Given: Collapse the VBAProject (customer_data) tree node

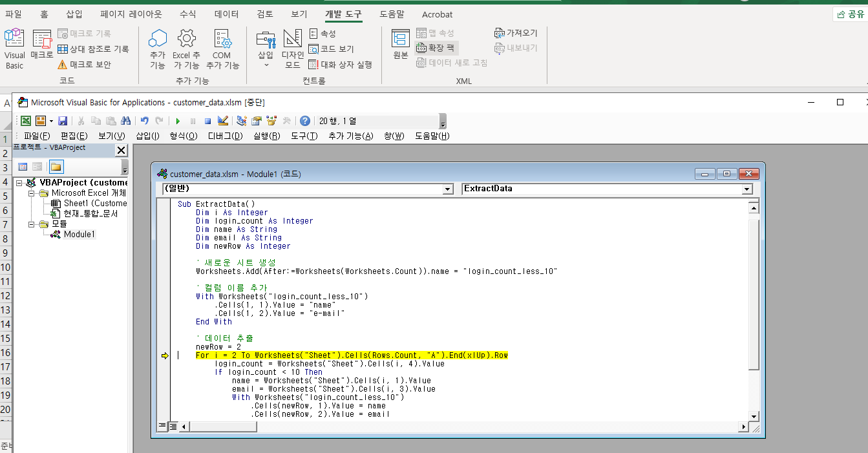Looking at the screenshot, I should [x=19, y=183].
